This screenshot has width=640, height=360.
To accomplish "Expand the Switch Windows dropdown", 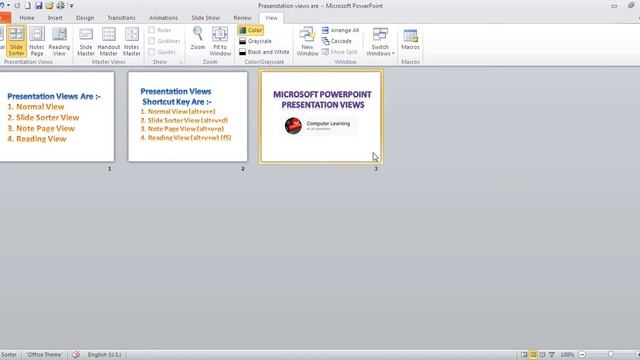I will (380, 42).
